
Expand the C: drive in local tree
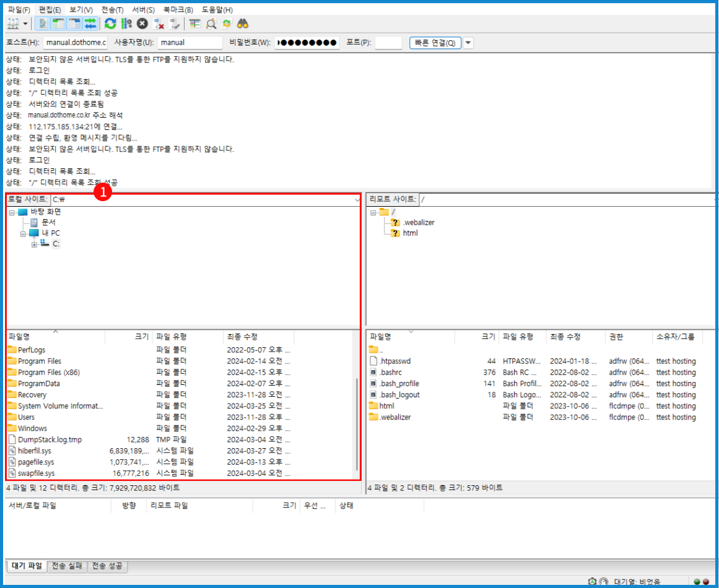35,243
